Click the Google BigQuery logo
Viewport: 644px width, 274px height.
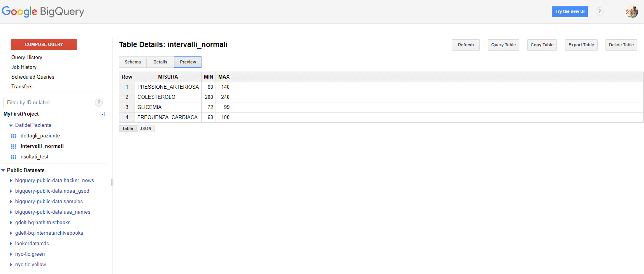click(43, 12)
